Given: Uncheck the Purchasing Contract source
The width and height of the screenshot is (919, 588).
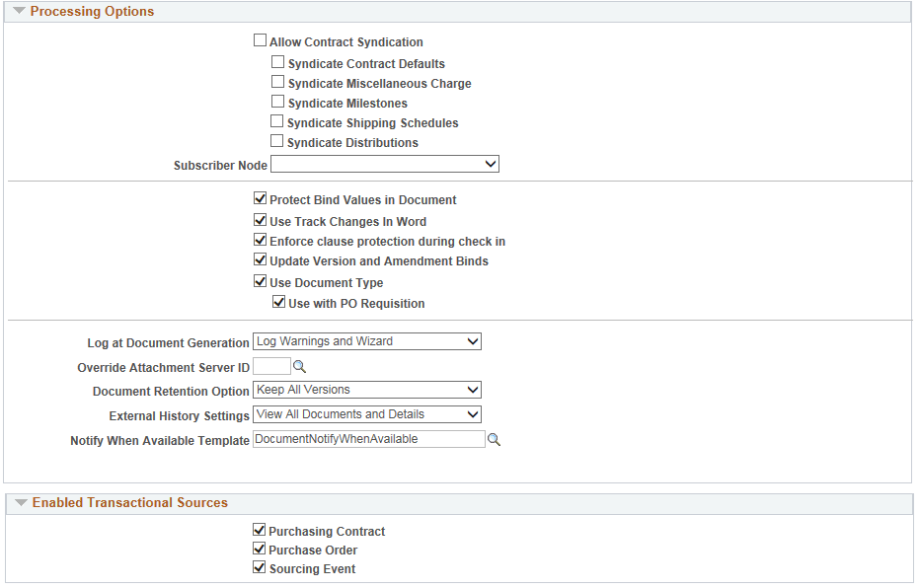Looking at the screenshot, I should point(259,529).
